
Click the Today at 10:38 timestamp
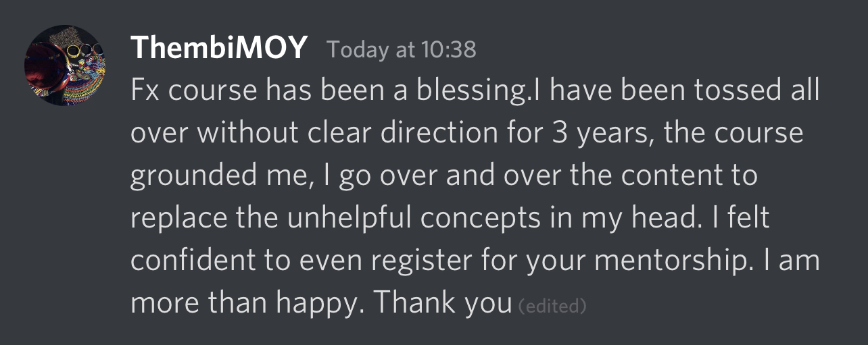402,49
